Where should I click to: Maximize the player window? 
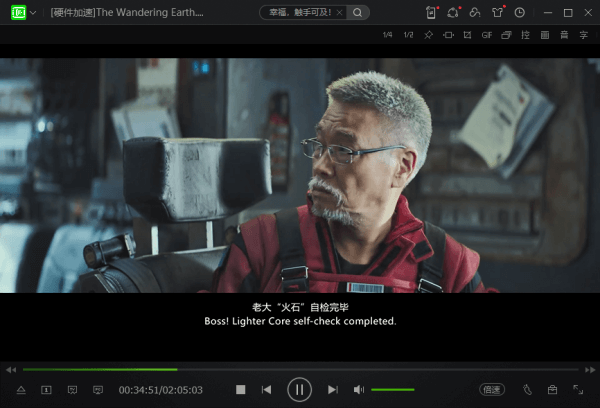pyautogui.click(x=568, y=13)
